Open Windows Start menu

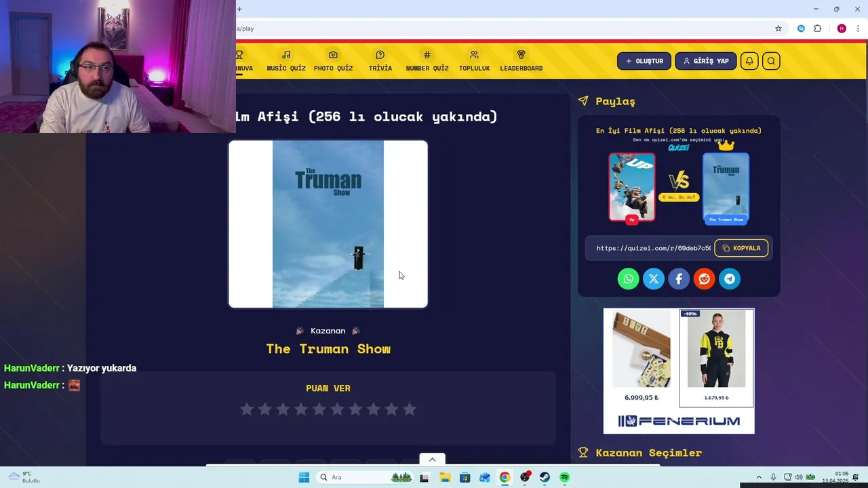tap(304, 477)
